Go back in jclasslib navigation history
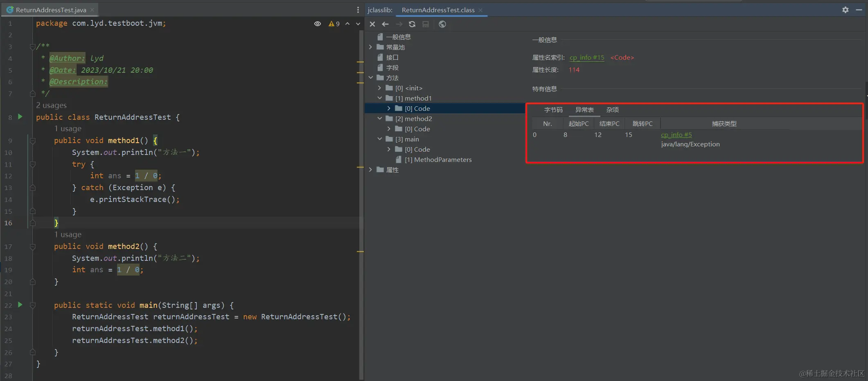This screenshot has width=868, height=381. [x=385, y=24]
